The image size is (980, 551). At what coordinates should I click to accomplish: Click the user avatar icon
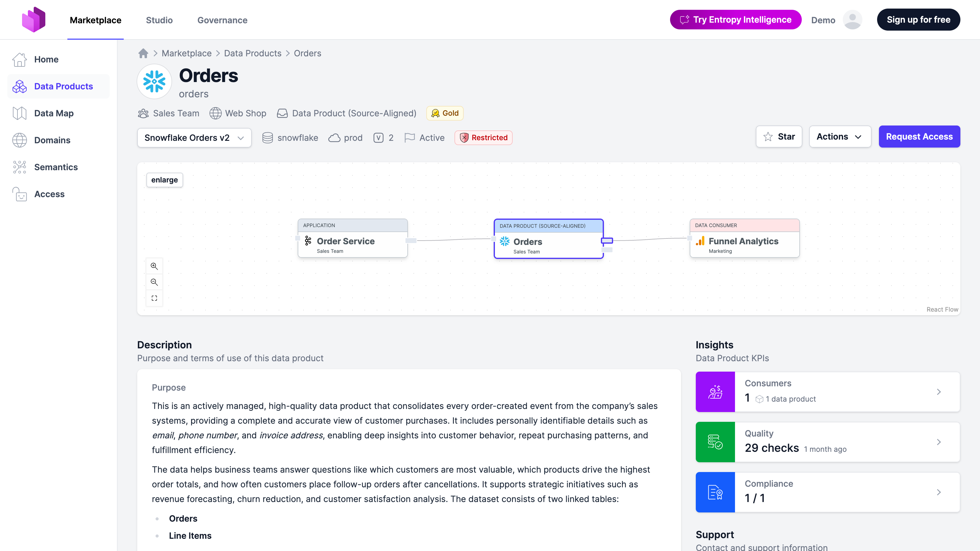point(853,20)
